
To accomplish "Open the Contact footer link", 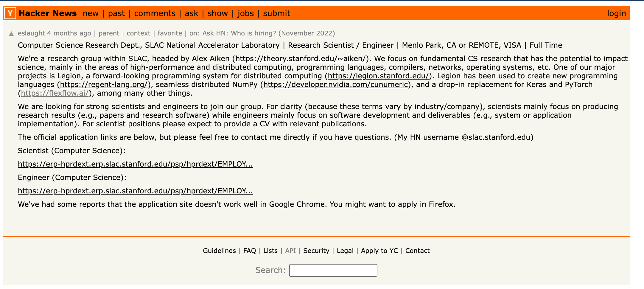I will (x=417, y=251).
